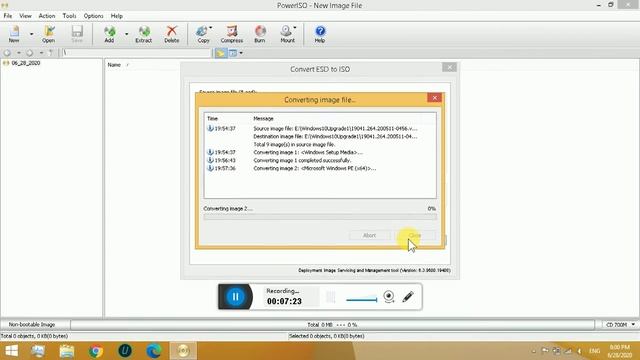Viewport: 640px width, 360px height.
Task: Click the Abort button
Action: click(369, 236)
